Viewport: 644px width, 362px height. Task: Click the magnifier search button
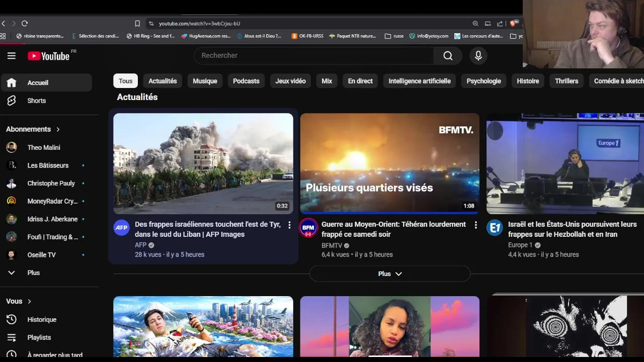pyautogui.click(x=448, y=55)
